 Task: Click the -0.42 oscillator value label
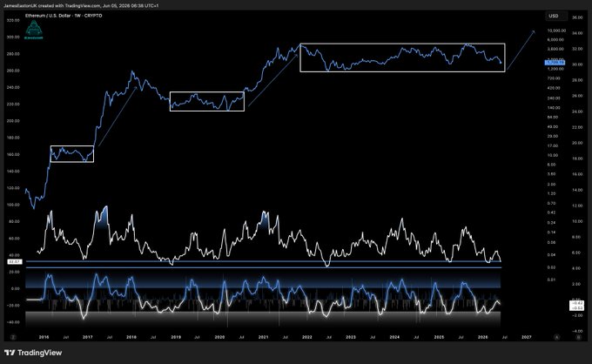coord(577,303)
